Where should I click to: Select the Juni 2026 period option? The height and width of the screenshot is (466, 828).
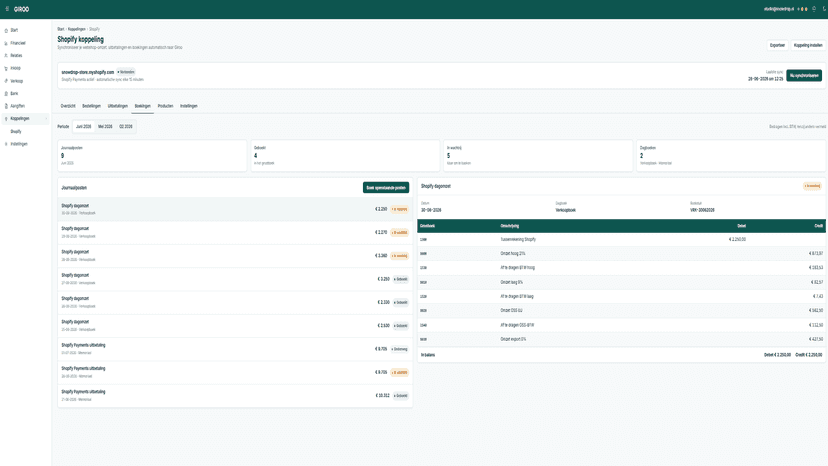click(83, 127)
